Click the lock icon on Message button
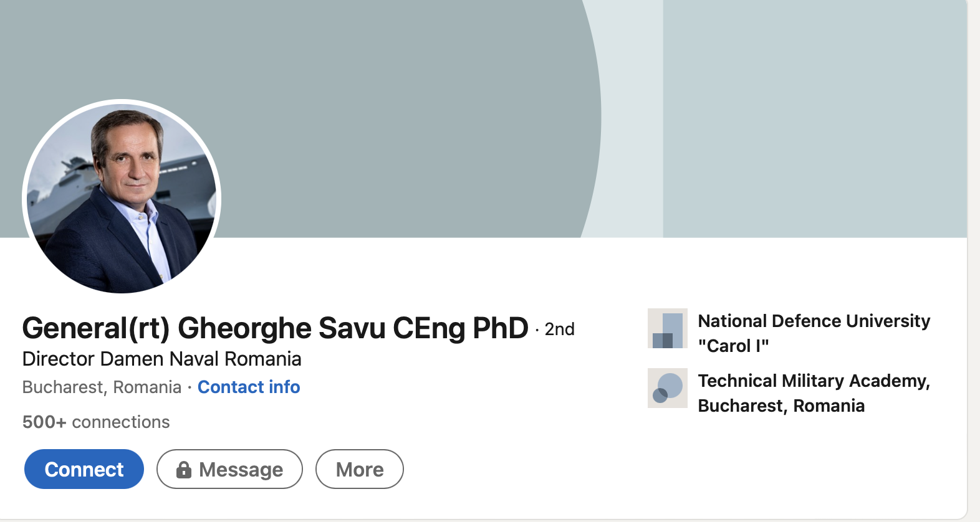The width and height of the screenshot is (980, 522). click(183, 469)
